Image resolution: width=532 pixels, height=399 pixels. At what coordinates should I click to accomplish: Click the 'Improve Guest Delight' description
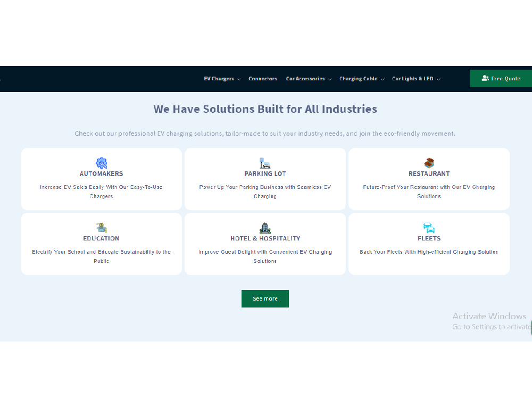coord(265,256)
